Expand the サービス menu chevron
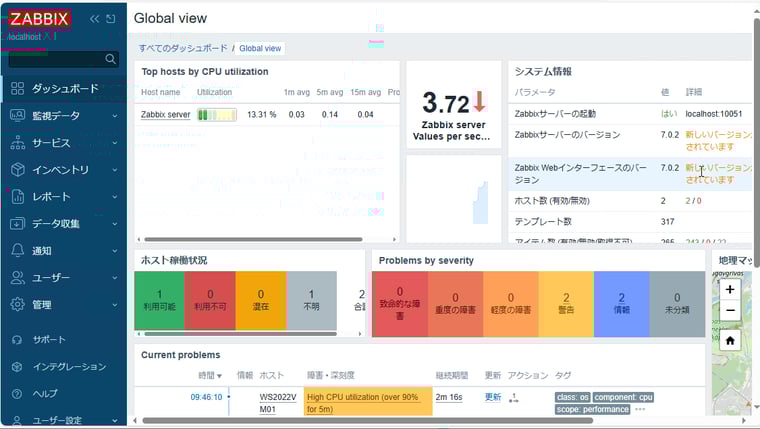760x429 pixels. tap(115, 143)
